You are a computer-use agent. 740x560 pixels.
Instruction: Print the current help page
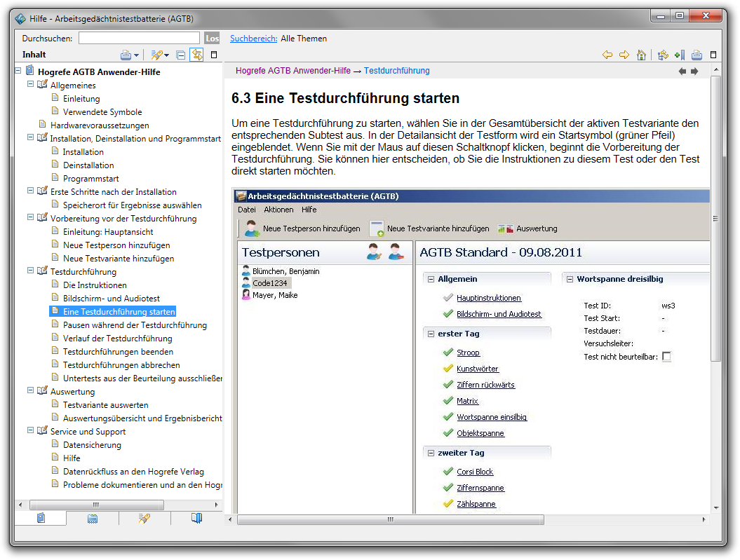[697, 55]
